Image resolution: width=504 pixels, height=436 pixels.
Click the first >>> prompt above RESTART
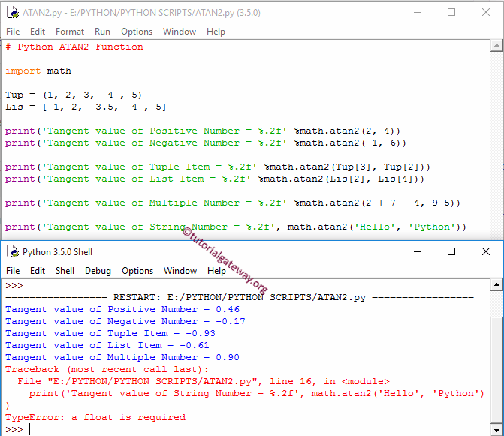14,285
